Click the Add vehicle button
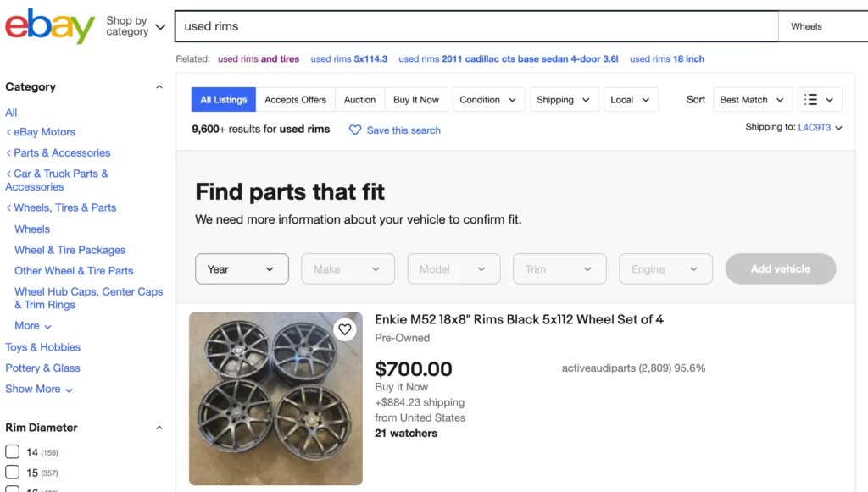Screen dimensions: 868x492 tap(781, 268)
